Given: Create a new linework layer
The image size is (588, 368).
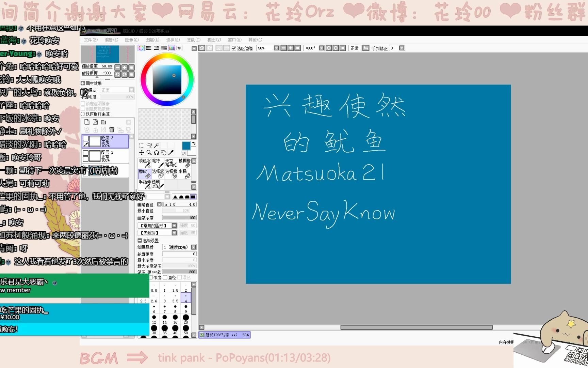Looking at the screenshot, I should coord(95,122).
